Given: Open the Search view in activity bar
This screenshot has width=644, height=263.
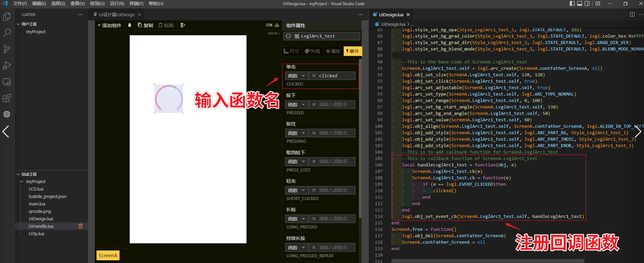Looking at the screenshot, I should click(x=7, y=33).
